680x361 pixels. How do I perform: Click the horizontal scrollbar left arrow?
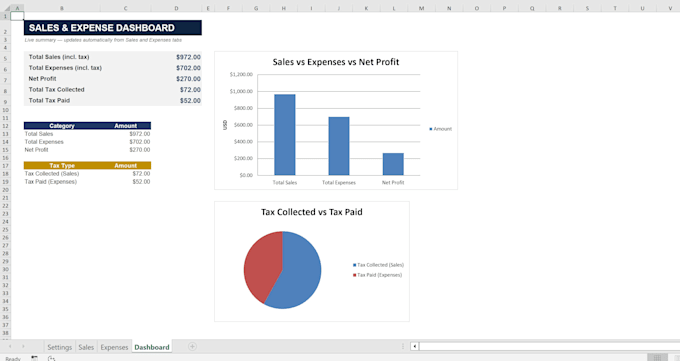pyautogui.click(x=415, y=346)
